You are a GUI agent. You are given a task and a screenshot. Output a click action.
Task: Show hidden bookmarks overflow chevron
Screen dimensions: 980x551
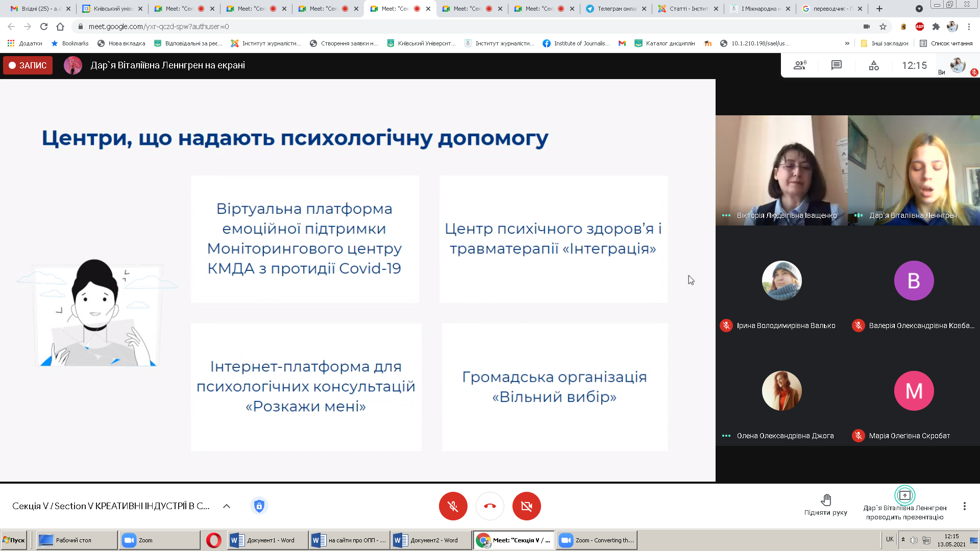pyautogui.click(x=847, y=43)
